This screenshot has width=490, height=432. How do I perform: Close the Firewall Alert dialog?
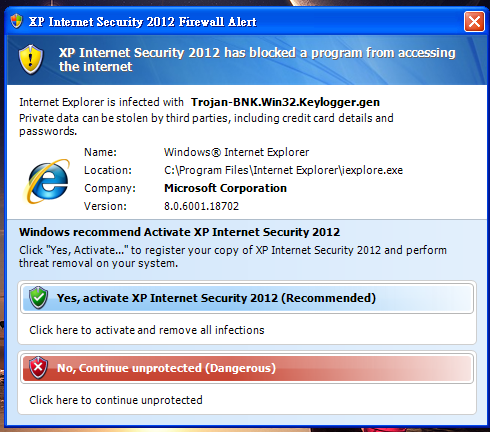474,22
